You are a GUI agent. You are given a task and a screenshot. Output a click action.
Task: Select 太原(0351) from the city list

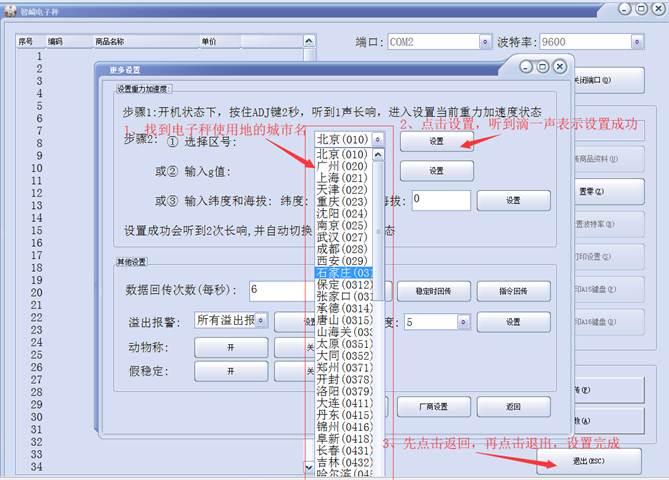[343, 343]
